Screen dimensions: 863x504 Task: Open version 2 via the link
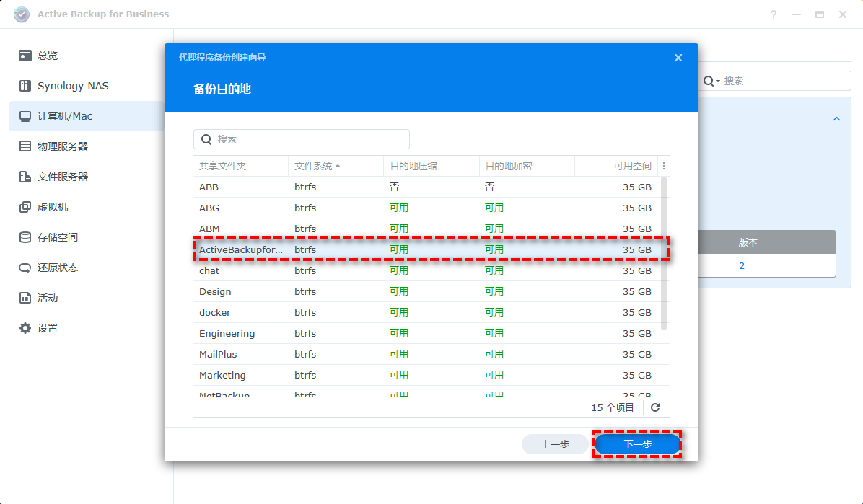[x=741, y=265]
